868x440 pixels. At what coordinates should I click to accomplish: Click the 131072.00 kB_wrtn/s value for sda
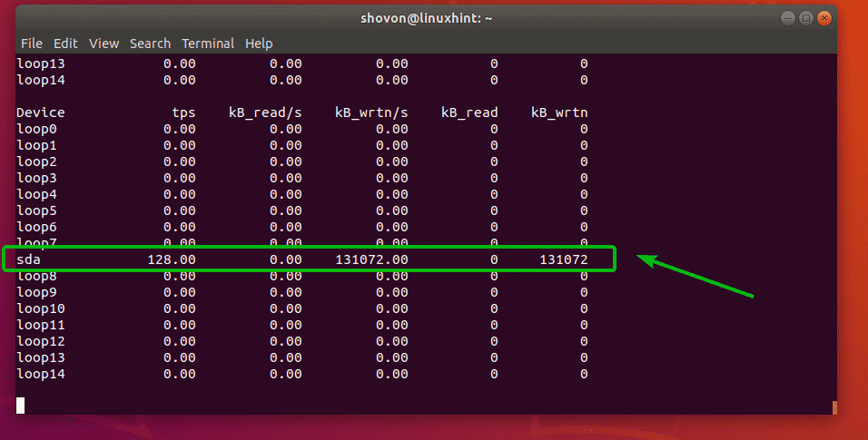tap(372, 259)
